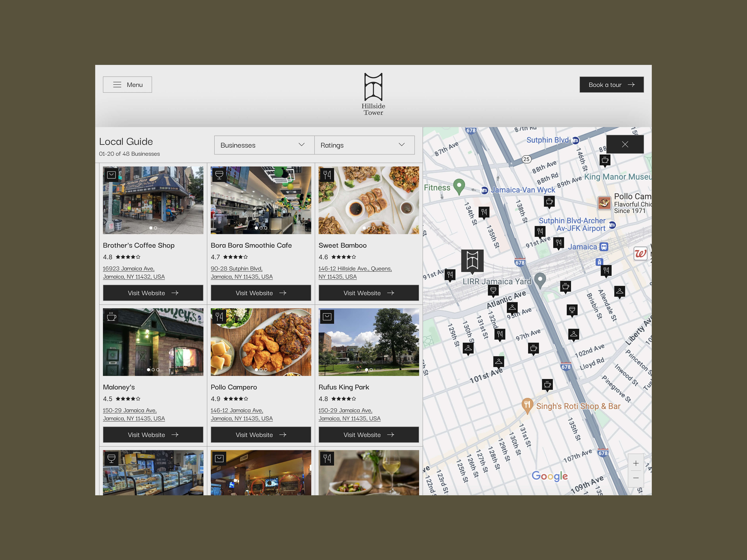Image resolution: width=747 pixels, height=560 pixels.
Task: Zoom out on the map
Action: pyautogui.click(x=636, y=478)
